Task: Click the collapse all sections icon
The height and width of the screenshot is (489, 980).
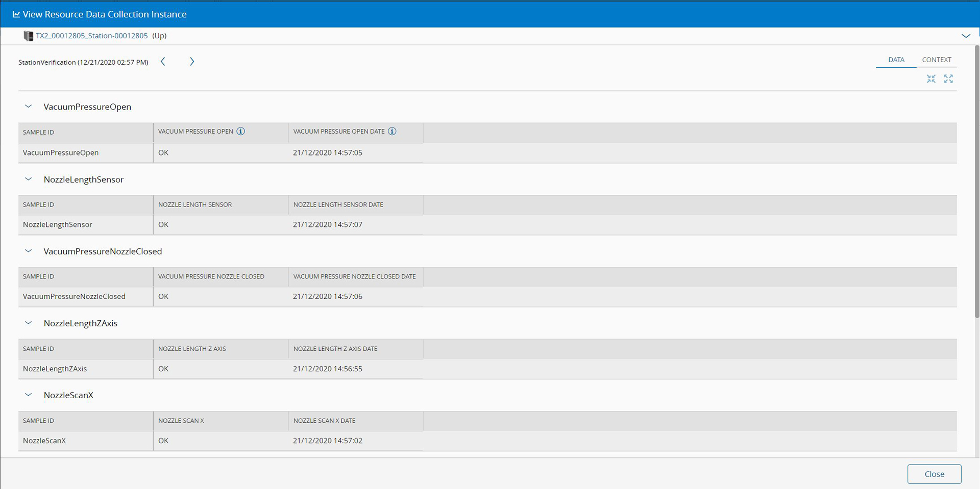Action: [x=931, y=79]
